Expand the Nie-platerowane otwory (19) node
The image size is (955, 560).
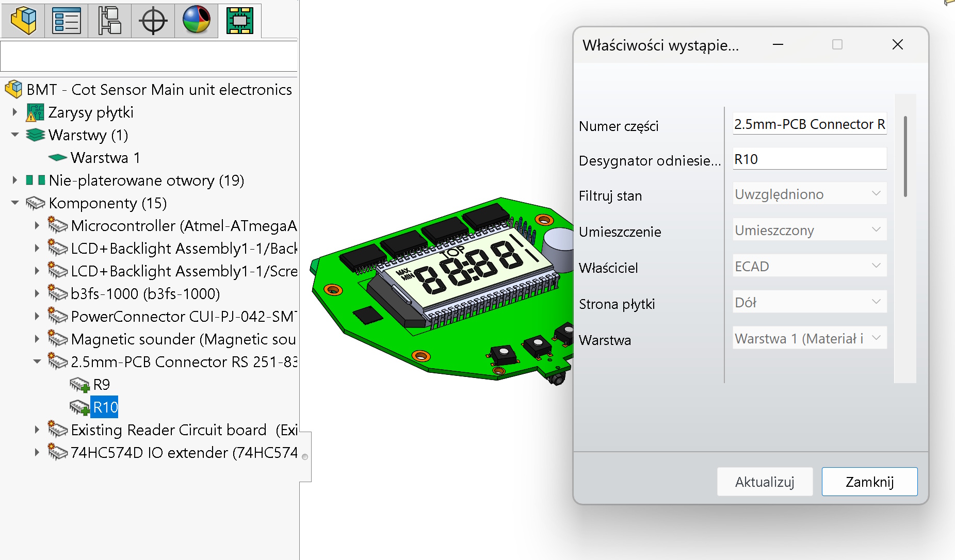click(15, 180)
